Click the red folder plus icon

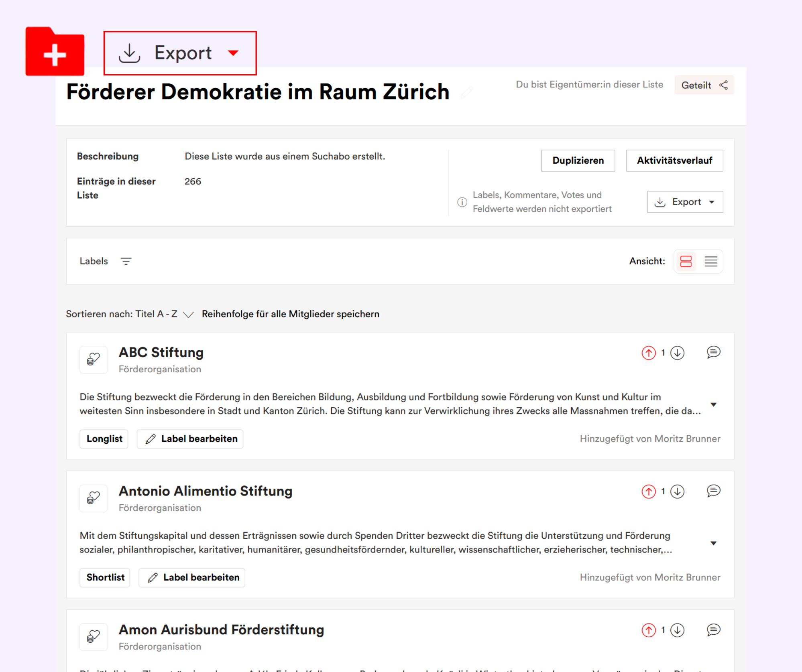55,52
